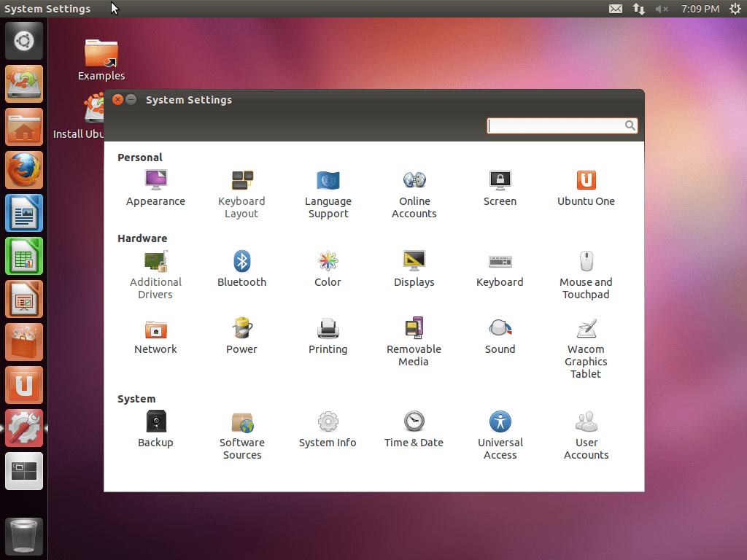Open LibreOffice Writer from the launcher
The height and width of the screenshot is (560, 747).
24,213
